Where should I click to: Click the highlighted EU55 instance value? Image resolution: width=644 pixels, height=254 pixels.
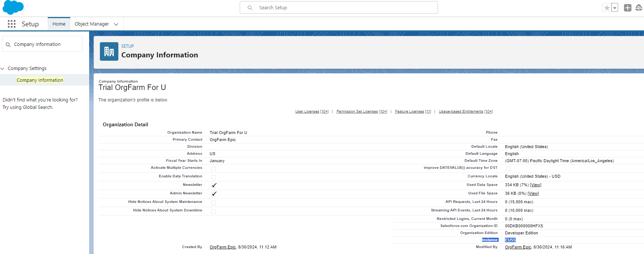[510, 240]
